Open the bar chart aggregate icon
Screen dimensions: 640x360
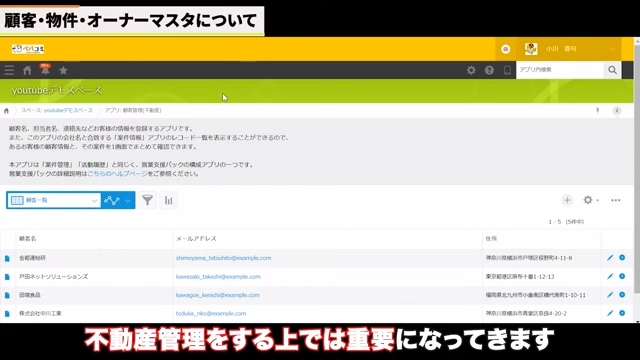pyautogui.click(x=168, y=200)
